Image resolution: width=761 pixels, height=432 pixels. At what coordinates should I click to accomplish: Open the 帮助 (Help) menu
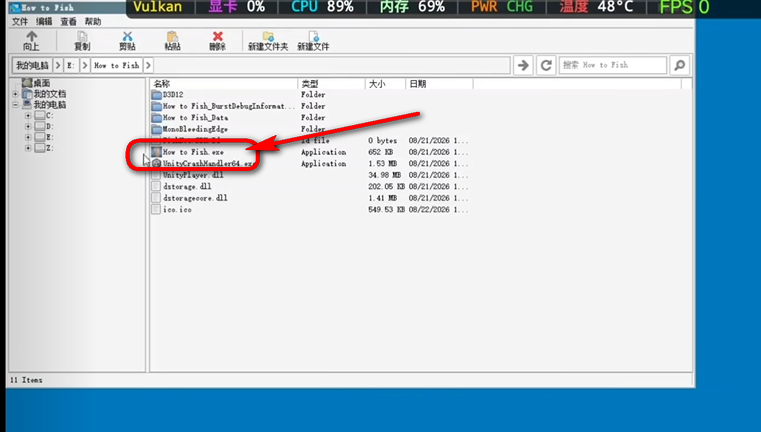point(92,21)
